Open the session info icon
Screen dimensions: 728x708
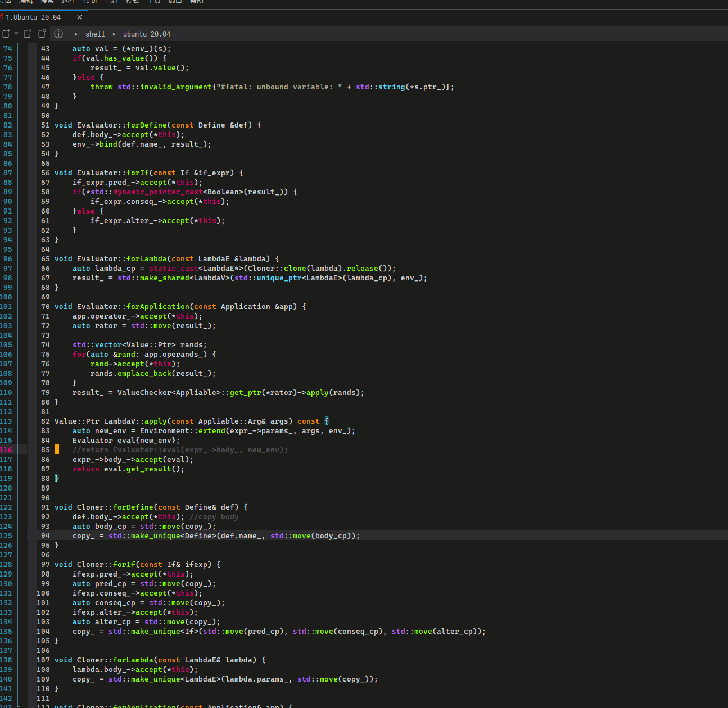58,34
